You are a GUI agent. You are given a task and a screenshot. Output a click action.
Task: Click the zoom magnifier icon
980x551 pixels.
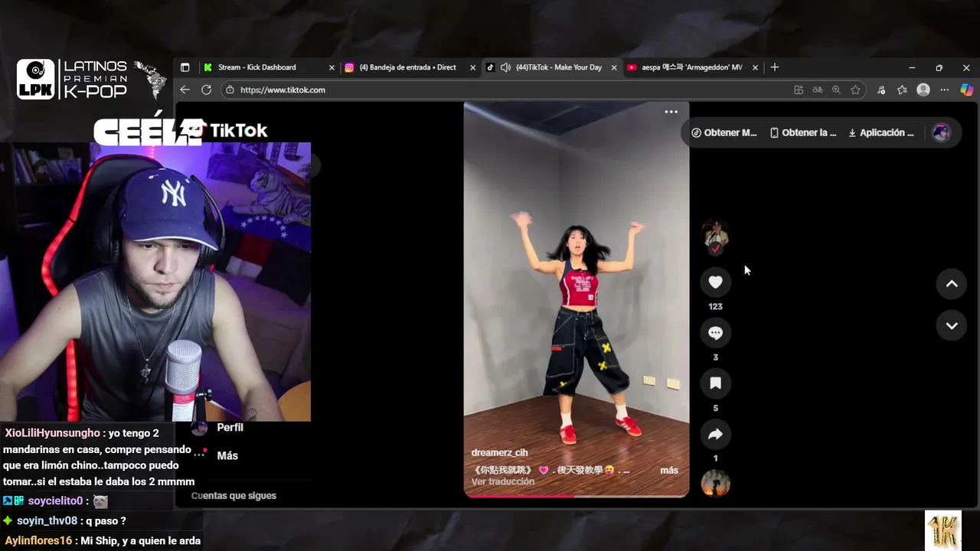(x=836, y=90)
